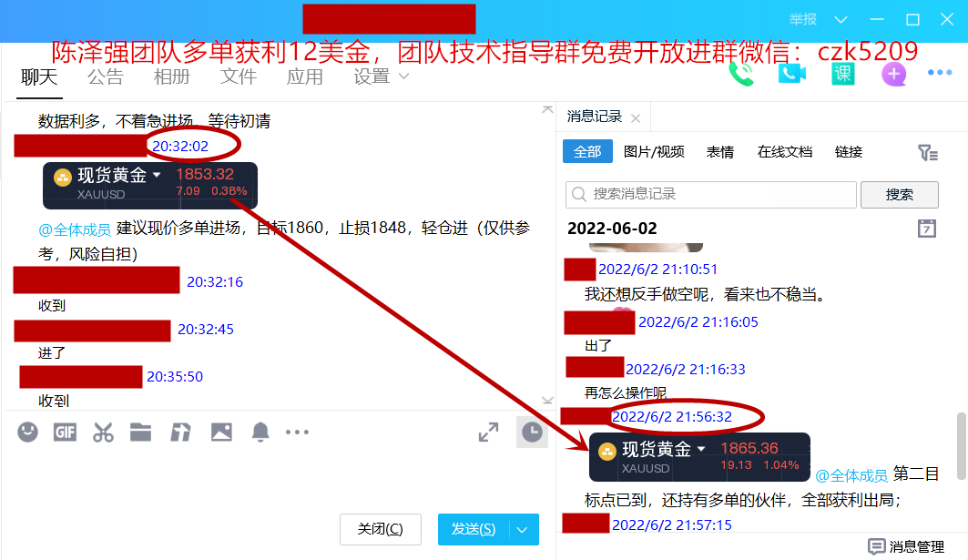Open the green class (课) icon

[x=842, y=74]
